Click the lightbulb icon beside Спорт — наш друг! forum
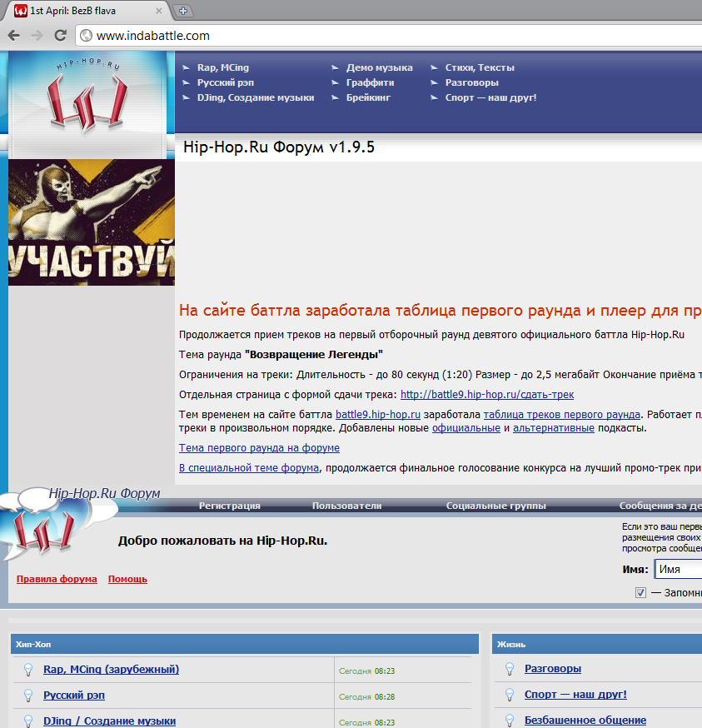 [x=510, y=695]
